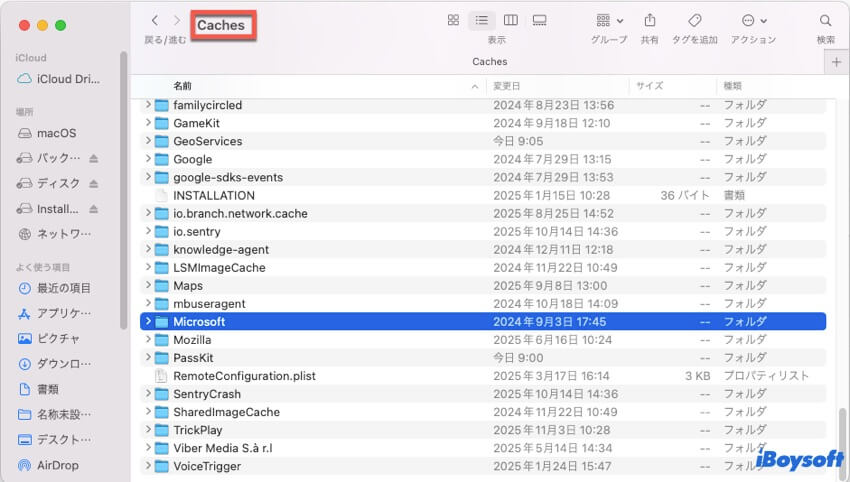Add a new tab with plus button
The width and height of the screenshot is (850, 482).
(836, 62)
